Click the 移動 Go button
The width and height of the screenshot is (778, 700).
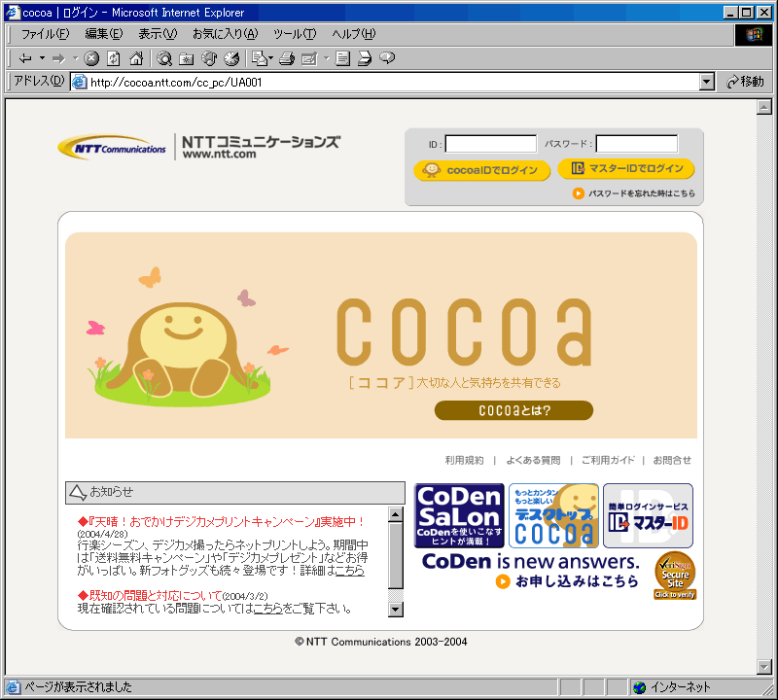coord(745,82)
